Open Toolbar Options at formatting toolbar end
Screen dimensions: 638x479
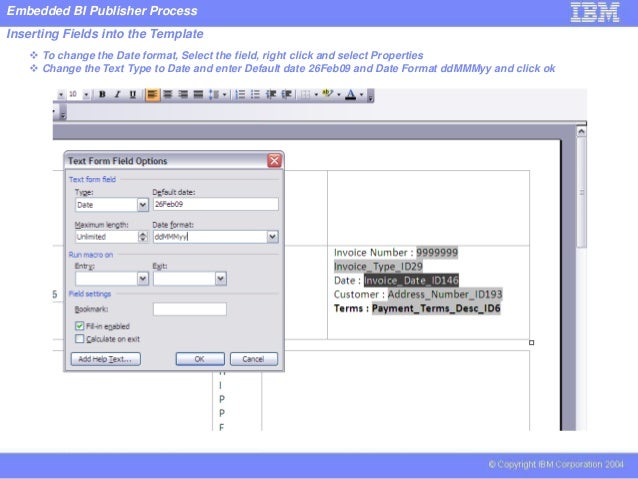(370, 96)
